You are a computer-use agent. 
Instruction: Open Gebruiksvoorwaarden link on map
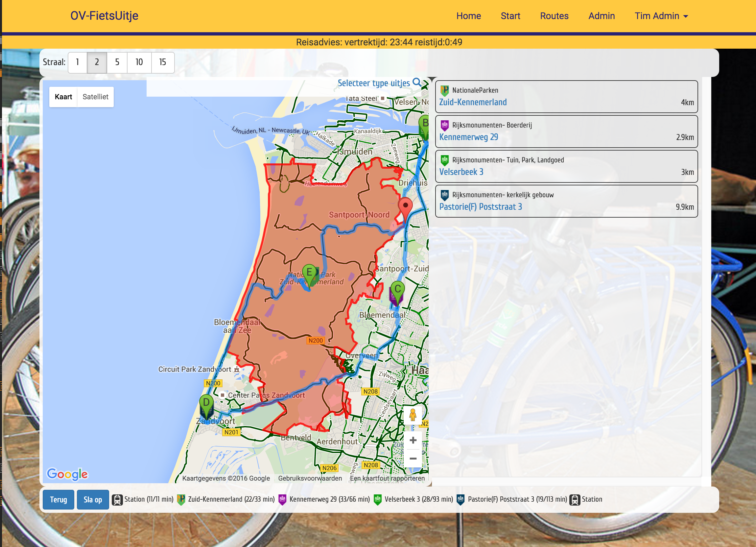[x=310, y=478]
